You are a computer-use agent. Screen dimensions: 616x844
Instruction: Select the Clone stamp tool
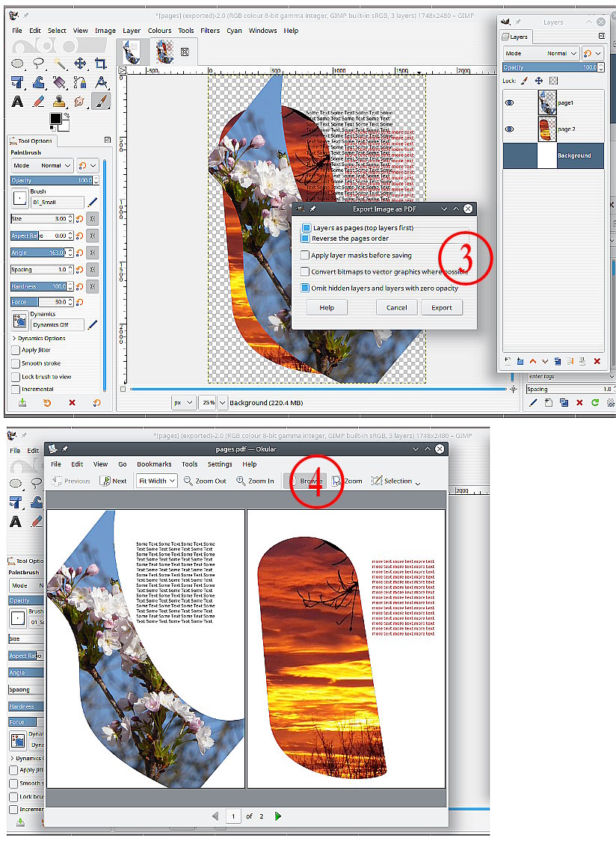(x=59, y=101)
